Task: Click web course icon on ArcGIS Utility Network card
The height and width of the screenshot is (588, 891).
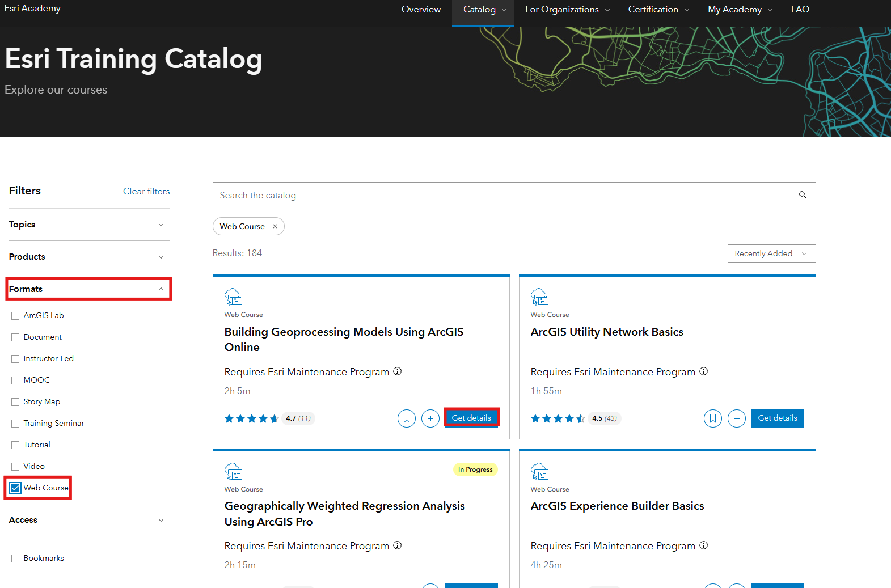Action: point(539,297)
